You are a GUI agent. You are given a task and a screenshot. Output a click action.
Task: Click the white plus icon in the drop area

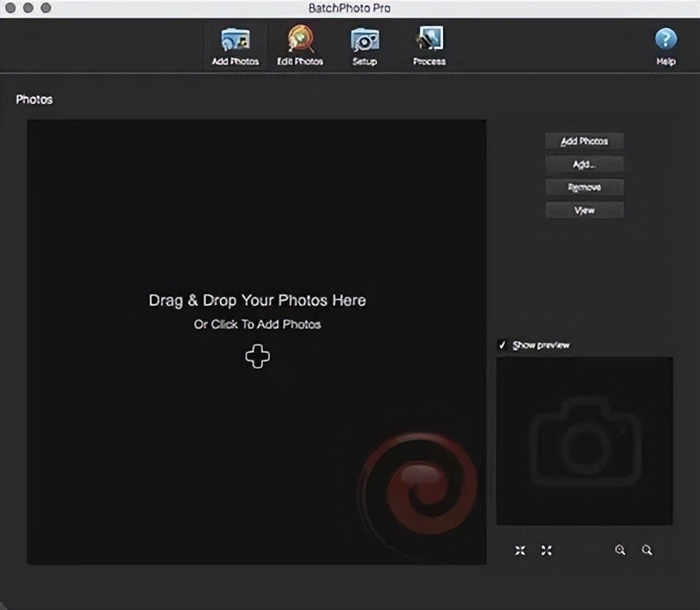(x=257, y=356)
